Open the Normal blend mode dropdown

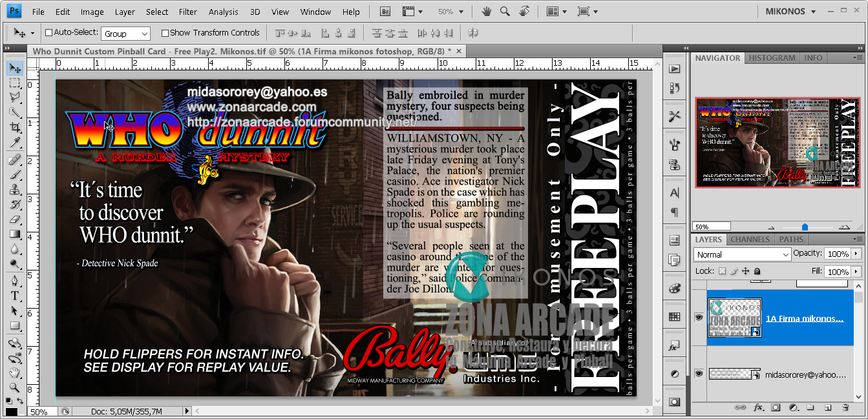click(x=742, y=254)
